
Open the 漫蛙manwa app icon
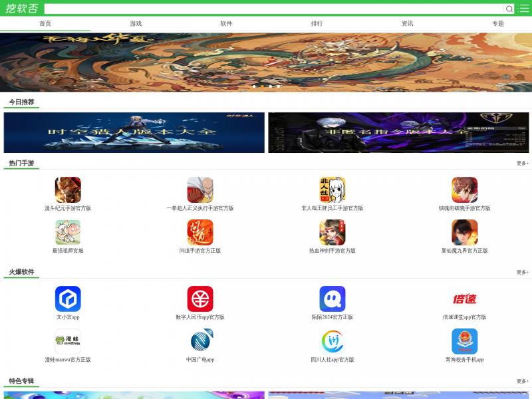pos(68,341)
